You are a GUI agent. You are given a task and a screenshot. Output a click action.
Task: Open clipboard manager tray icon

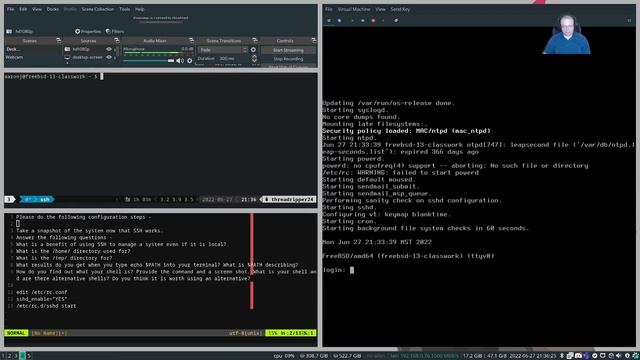[x=570, y=356]
